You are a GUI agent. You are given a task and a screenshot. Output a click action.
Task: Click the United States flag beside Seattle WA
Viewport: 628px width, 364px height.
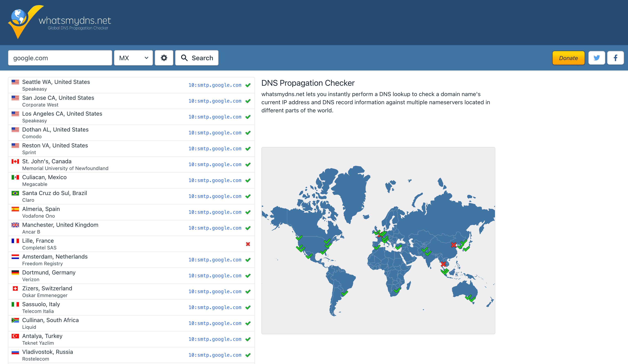(15, 82)
